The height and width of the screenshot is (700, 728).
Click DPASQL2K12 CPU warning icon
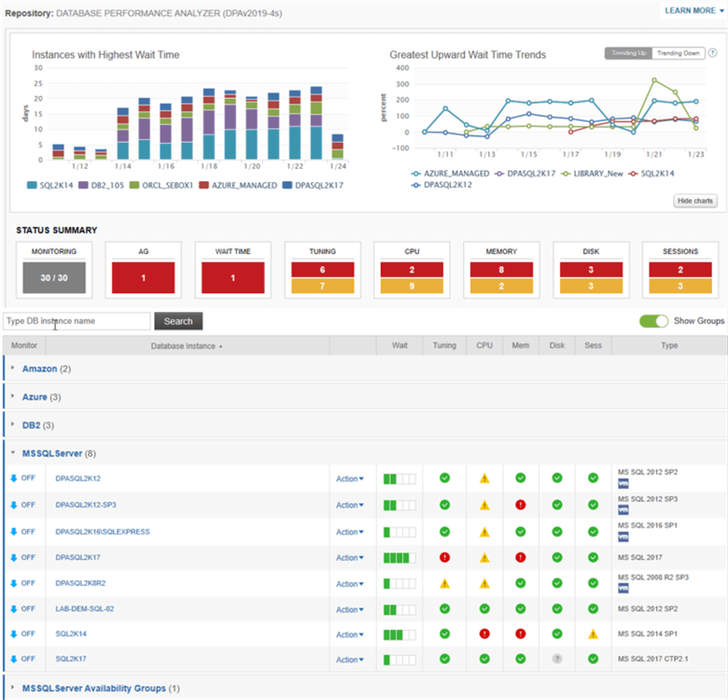coord(484,478)
